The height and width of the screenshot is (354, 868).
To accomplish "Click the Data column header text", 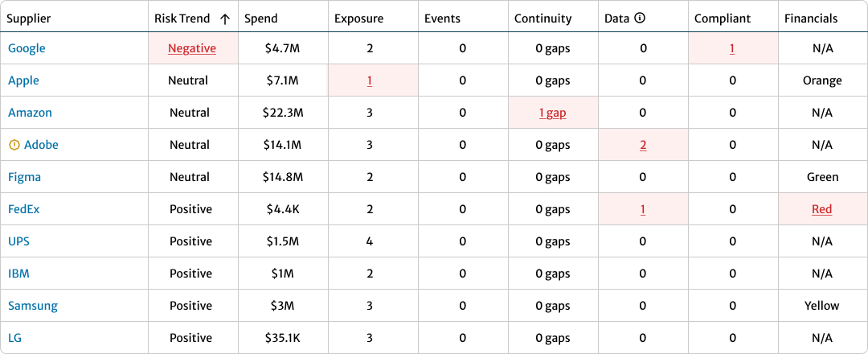I will click(x=616, y=19).
